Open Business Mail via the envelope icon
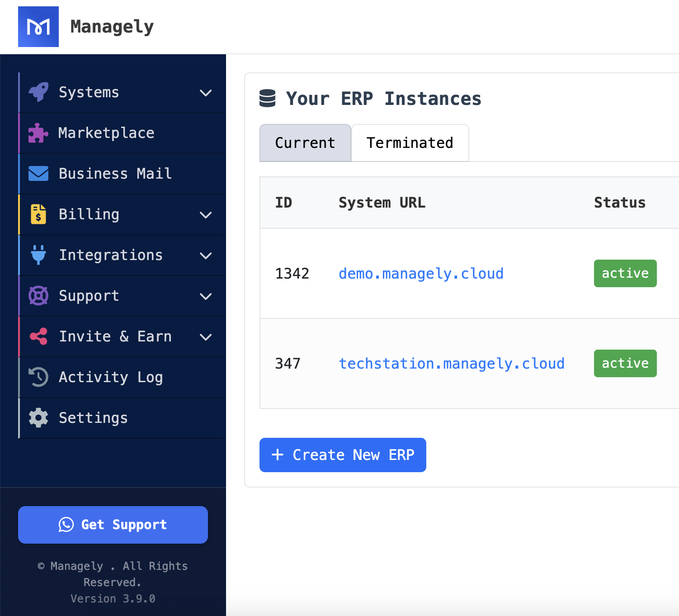 click(x=38, y=173)
